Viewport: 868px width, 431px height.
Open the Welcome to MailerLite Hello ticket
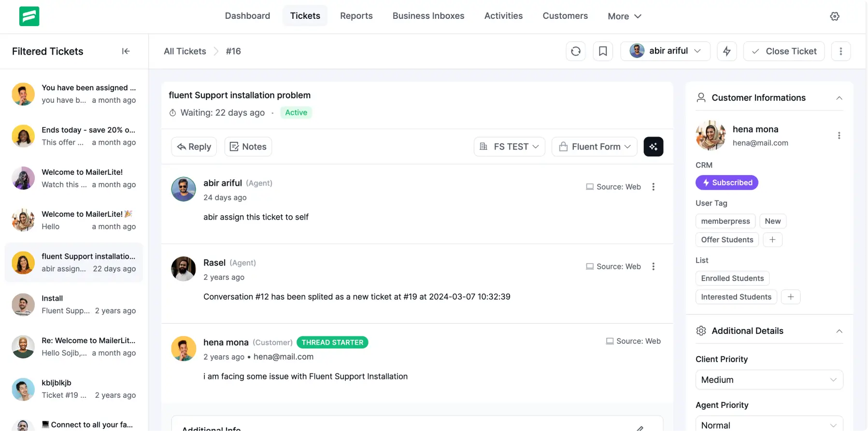pos(74,220)
